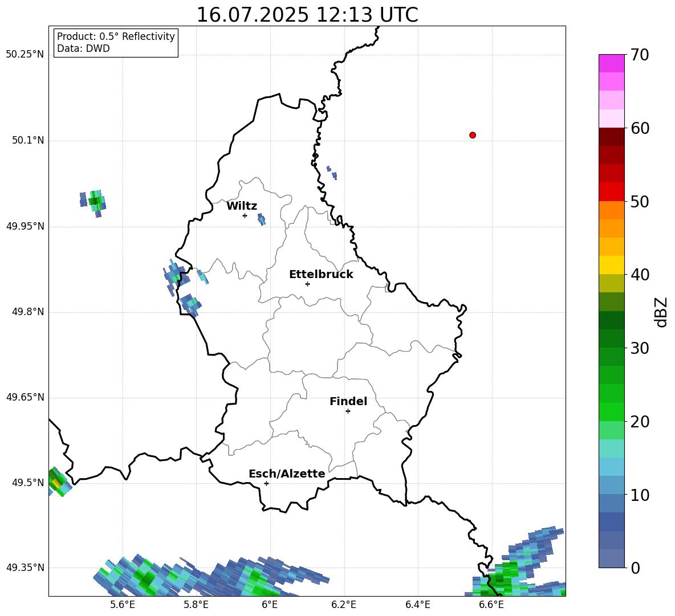Viewport: 675px width, 616px height.
Task: Click the 30 value on colorbar
Action: click(640, 348)
